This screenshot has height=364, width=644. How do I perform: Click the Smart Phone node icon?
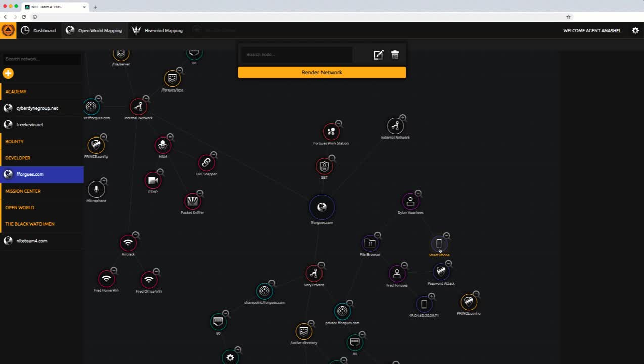pyautogui.click(x=439, y=244)
